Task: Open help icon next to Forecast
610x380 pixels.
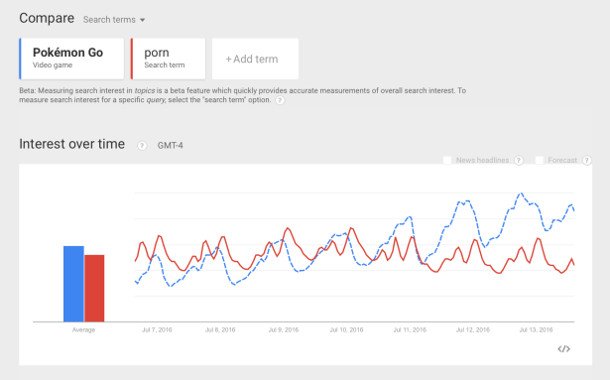Action: coord(587,160)
